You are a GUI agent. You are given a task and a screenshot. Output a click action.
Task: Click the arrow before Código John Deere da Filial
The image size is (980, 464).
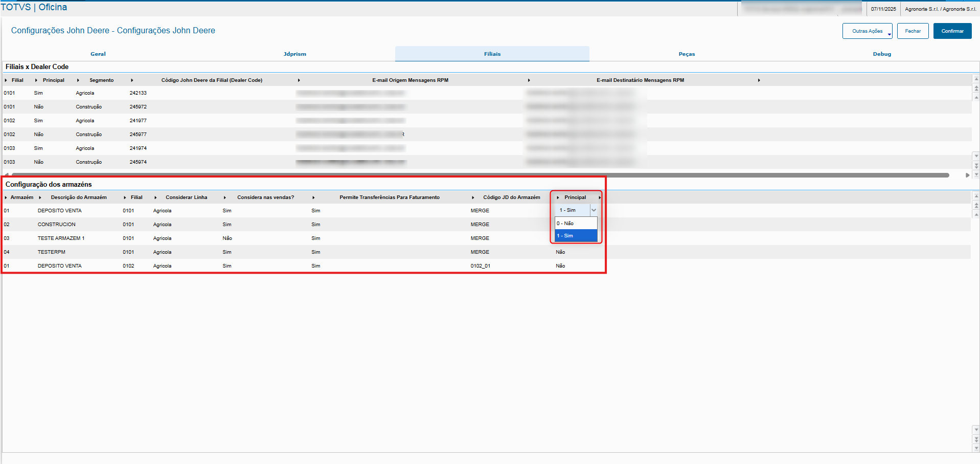[132, 80]
